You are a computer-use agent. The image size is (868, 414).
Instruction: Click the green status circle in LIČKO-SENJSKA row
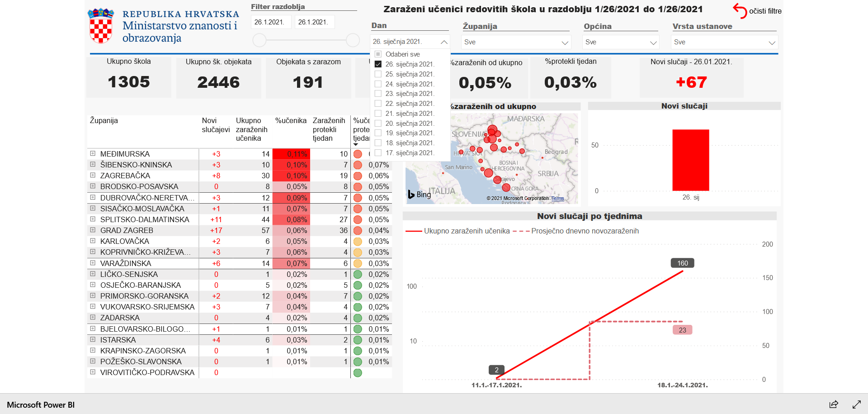pos(358,274)
